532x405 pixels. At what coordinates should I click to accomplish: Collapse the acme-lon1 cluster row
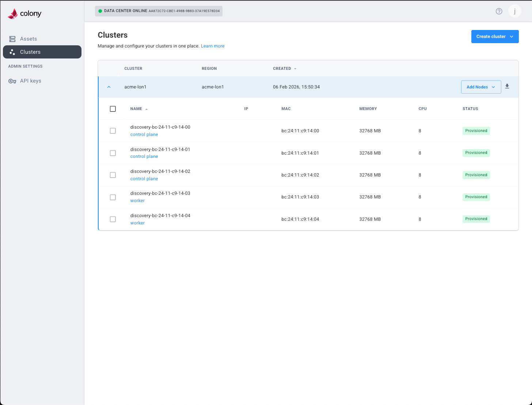click(109, 87)
